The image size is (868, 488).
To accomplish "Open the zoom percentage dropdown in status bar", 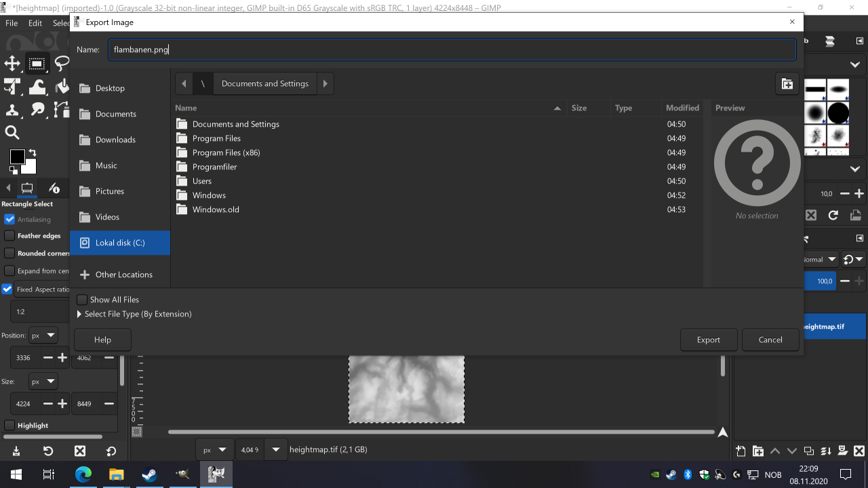I will (x=275, y=449).
